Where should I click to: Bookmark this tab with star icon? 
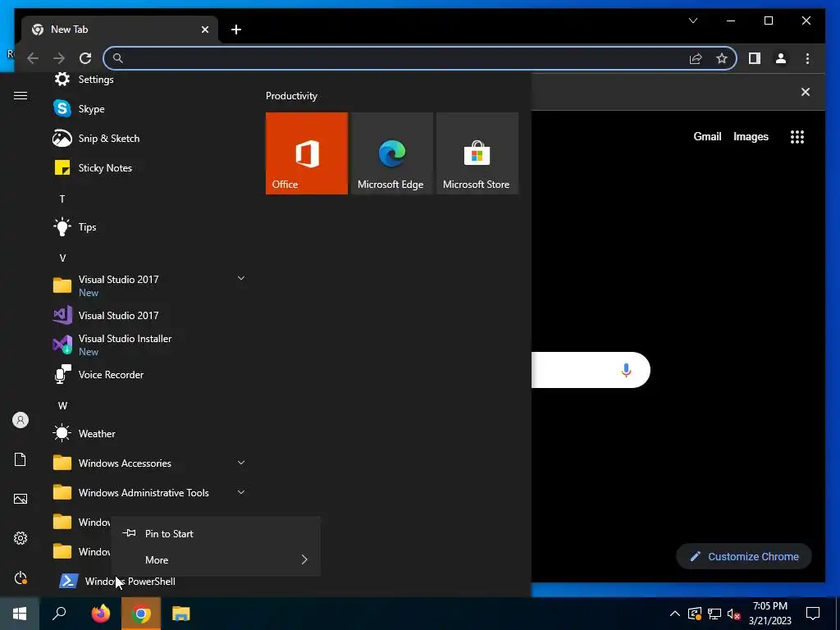pos(722,58)
